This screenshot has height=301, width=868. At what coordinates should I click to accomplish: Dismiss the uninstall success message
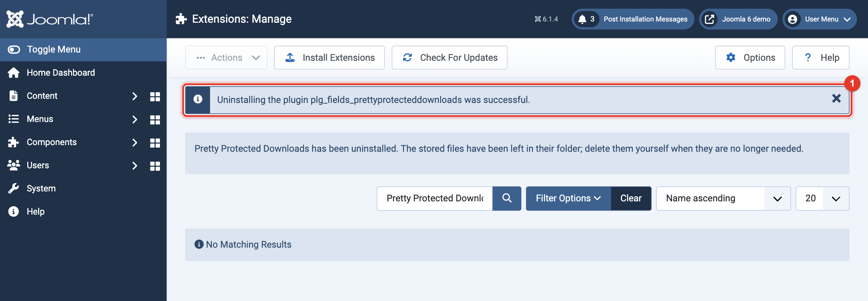[836, 98]
